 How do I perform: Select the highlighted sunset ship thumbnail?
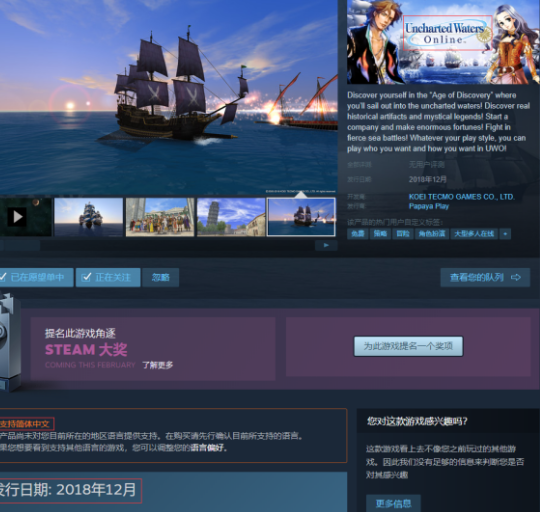coord(301,217)
